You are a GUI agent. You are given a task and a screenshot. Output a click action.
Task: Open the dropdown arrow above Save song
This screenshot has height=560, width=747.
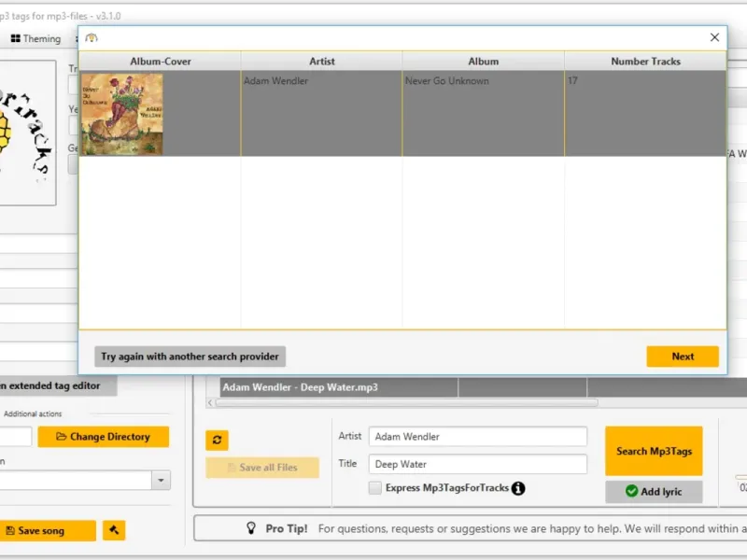click(161, 480)
